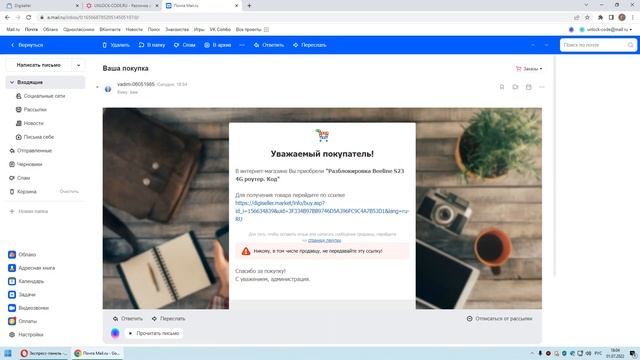
Task: Open the Заказы dropdown
Action: coord(529,69)
